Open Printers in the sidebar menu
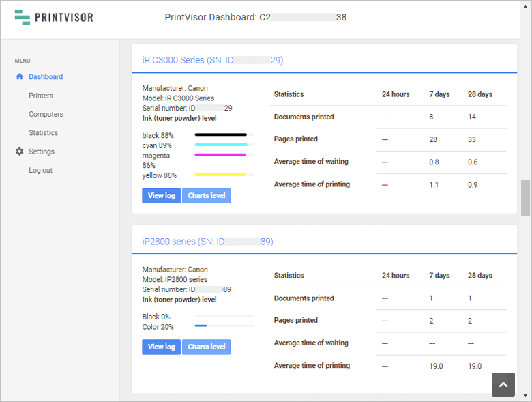532x402 pixels. pos(41,96)
